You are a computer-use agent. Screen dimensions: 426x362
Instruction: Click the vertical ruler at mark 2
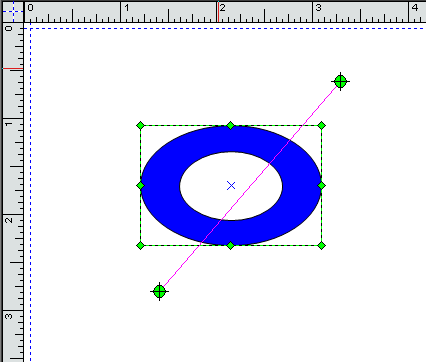click(x=9, y=220)
